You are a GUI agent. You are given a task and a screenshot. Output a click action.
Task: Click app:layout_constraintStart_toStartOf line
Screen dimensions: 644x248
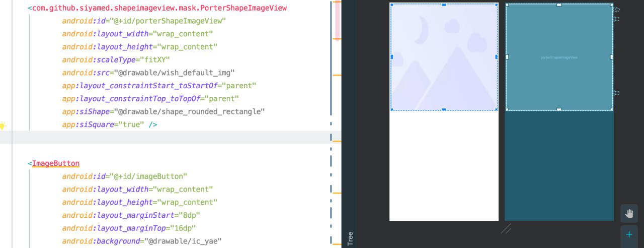pyautogui.click(x=159, y=86)
